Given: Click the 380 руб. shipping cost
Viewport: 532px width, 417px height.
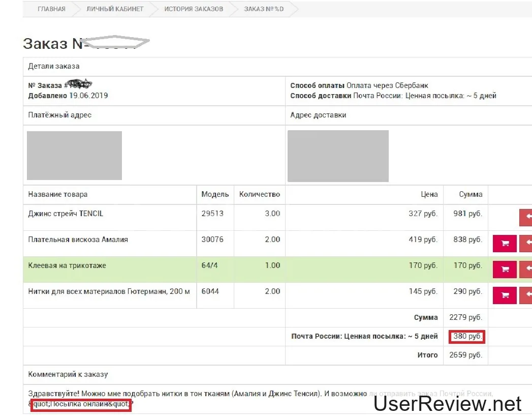Looking at the screenshot, I should (467, 336).
